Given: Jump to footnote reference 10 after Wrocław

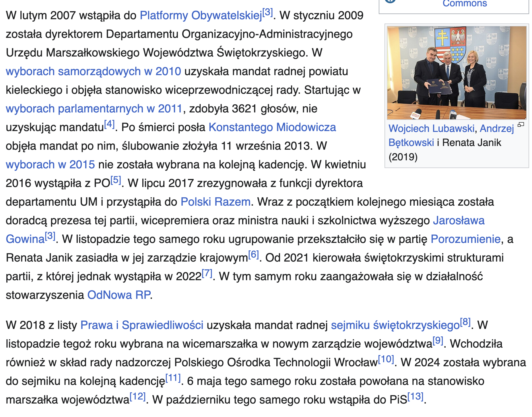Looking at the screenshot, I should tap(386, 359).
